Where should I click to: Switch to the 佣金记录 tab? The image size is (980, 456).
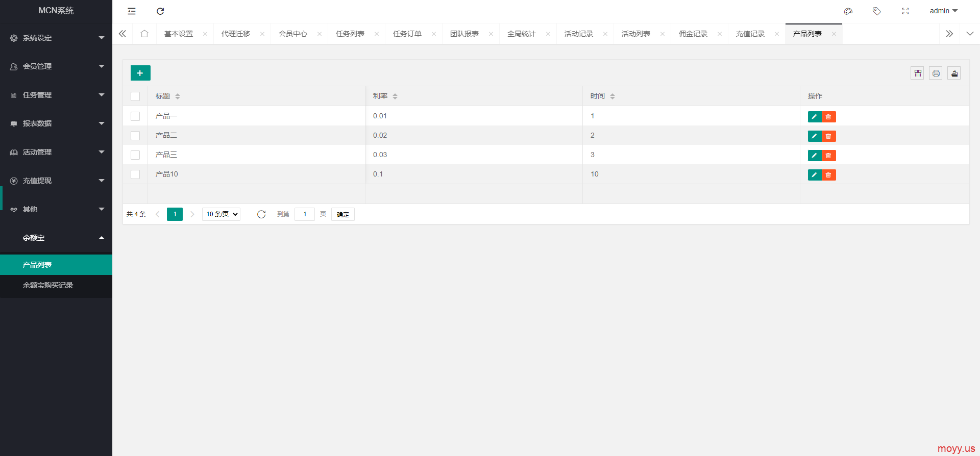coord(693,34)
